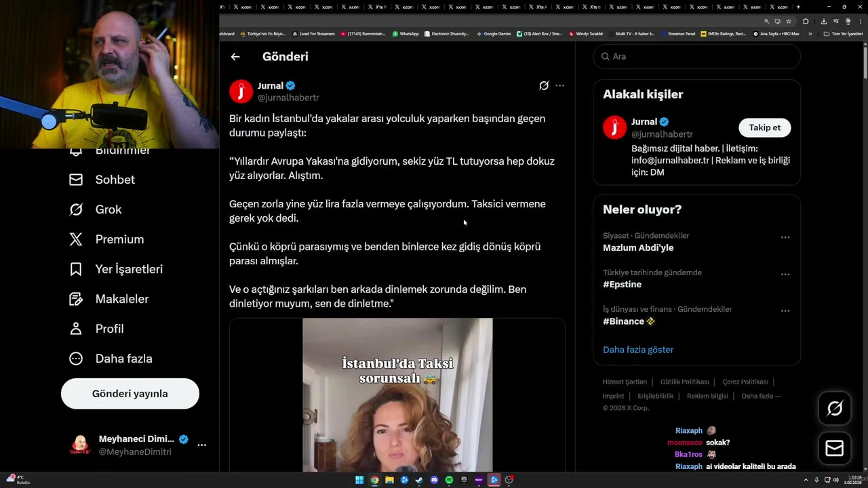Click the Gönderi yayınla button
Screen dimensions: 868x488
click(x=130, y=394)
